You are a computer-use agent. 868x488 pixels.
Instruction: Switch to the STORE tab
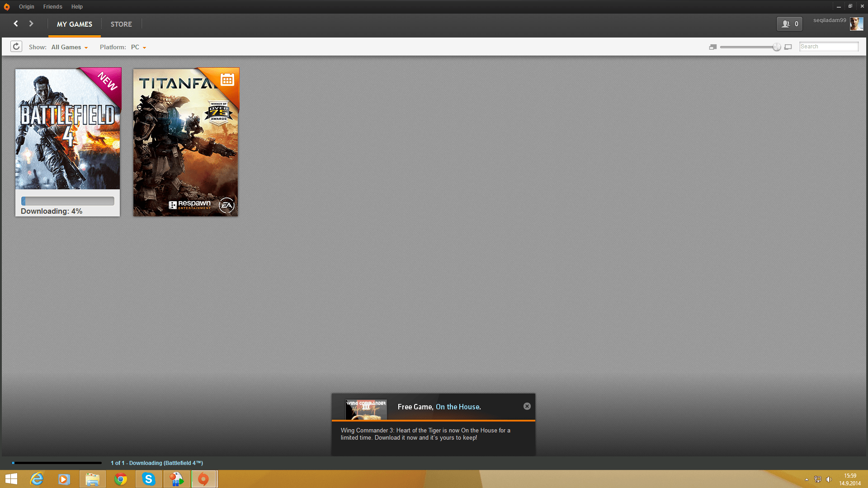coord(121,24)
